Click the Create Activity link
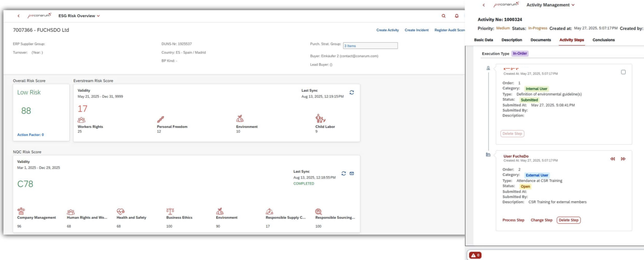Viewport: 644px width, 260px height. pyautogui.click(x=387, y=30)
